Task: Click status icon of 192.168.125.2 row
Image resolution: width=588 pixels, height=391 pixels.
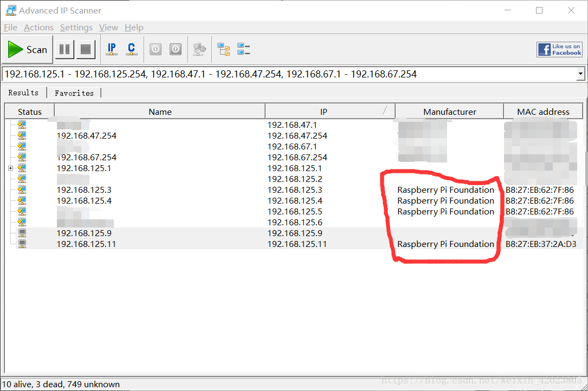Action: pos(22,179)
